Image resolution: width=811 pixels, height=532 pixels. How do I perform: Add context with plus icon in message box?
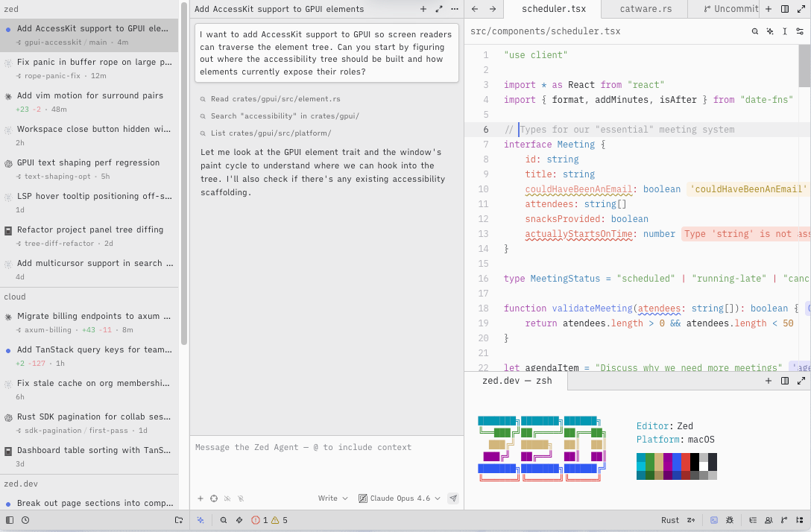tap(201, 498)
